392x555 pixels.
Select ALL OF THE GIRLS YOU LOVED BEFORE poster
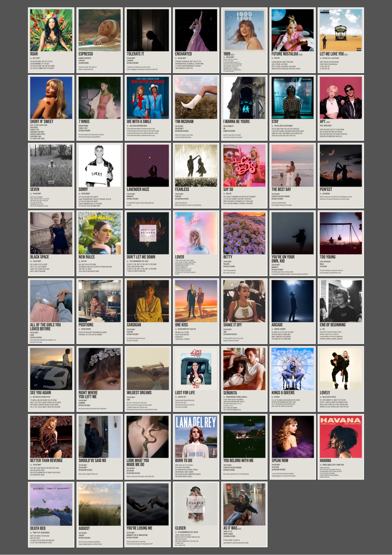click(x=51, y=311)
